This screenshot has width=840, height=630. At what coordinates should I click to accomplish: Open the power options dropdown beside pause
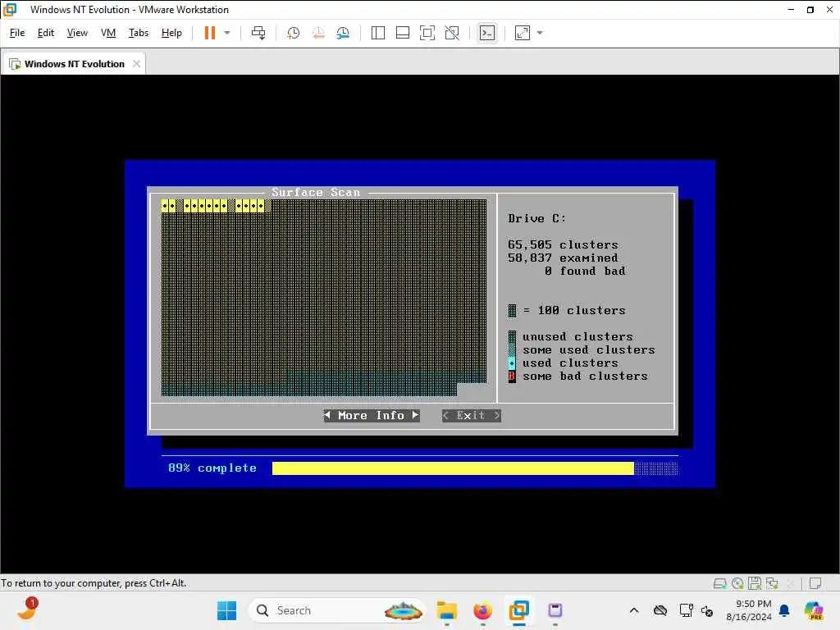pos(227,33)
